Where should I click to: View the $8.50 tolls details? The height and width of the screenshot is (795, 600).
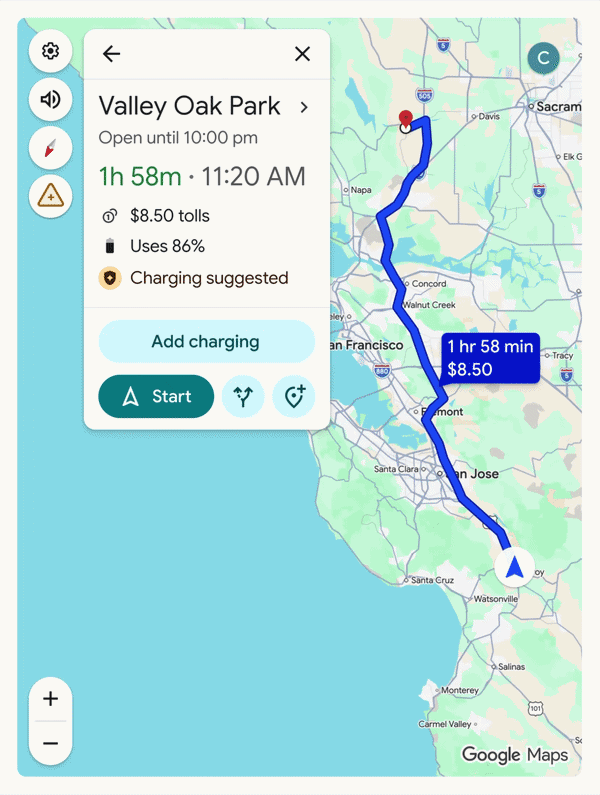[x=169, y=216]
